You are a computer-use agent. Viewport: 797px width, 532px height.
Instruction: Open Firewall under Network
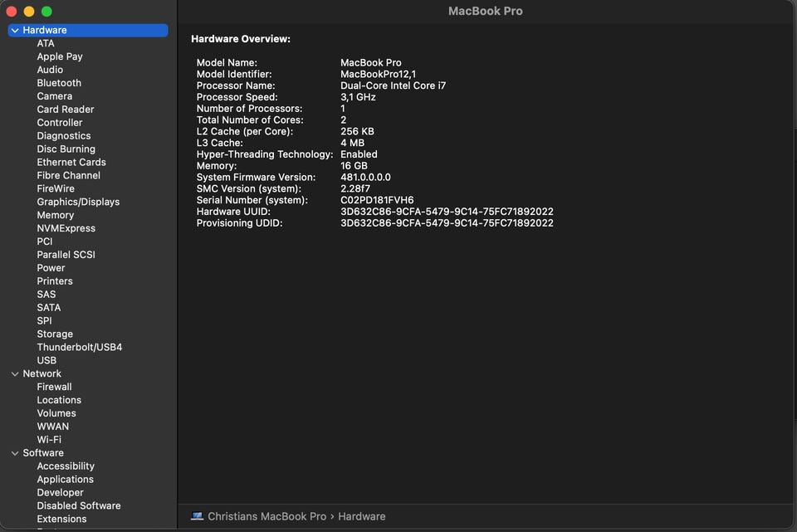coord(55,387)
